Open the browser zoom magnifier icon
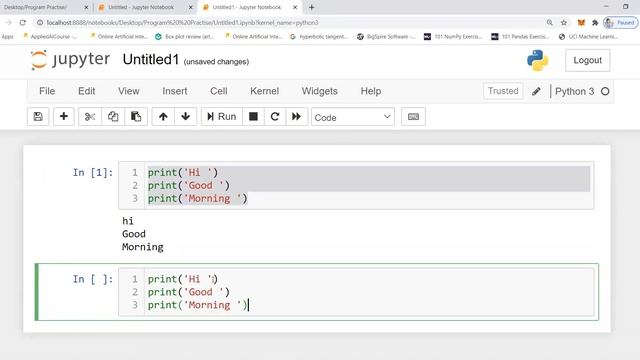Viewport: 640px width, 360px height. coord(550,23)
